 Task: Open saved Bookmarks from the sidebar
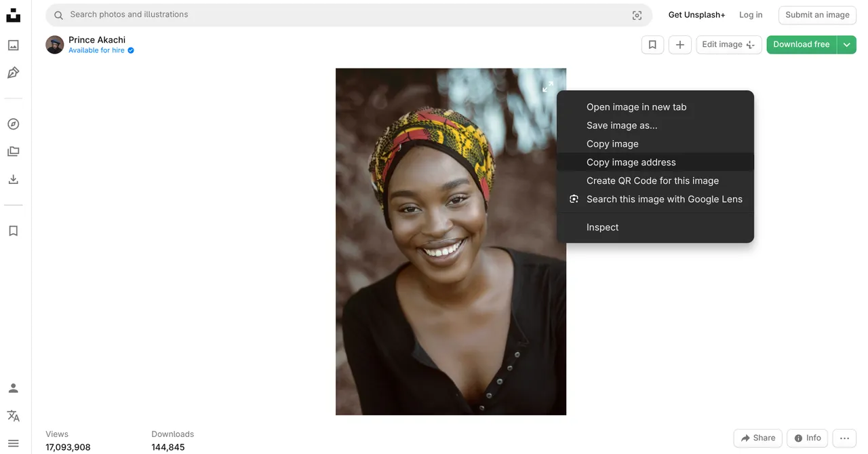pyautogui.click(x=14, y=230)
